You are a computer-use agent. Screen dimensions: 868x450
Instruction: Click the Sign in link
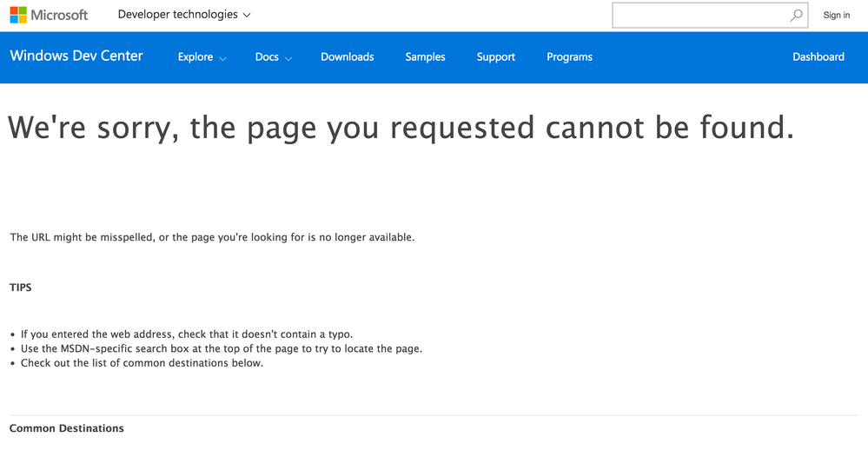point(837,16)
